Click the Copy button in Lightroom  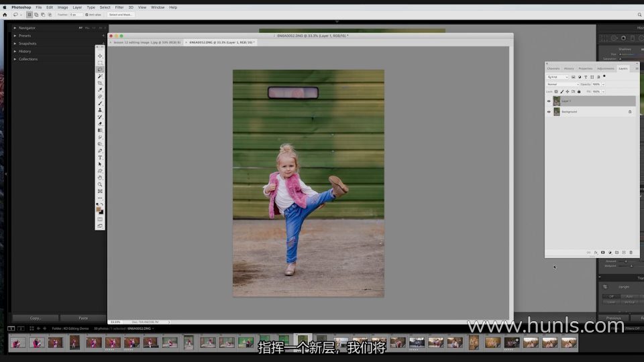[36, 318]
